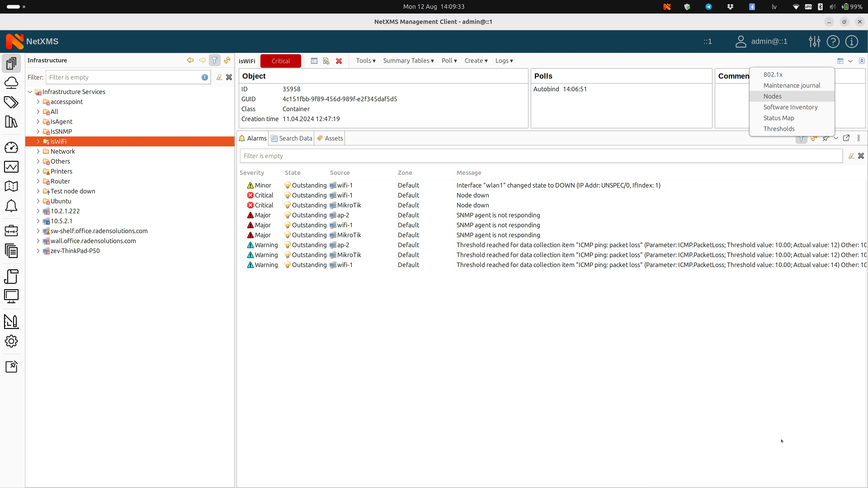This screenshot has width=868, height=488.
Task: Expand the isWiFi container
Action: click(38, 141)
